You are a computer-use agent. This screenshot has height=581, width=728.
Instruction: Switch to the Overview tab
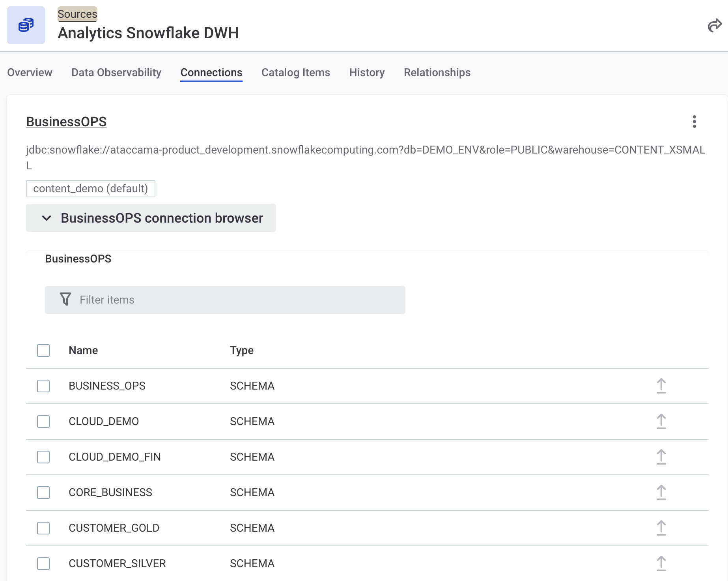30,73
